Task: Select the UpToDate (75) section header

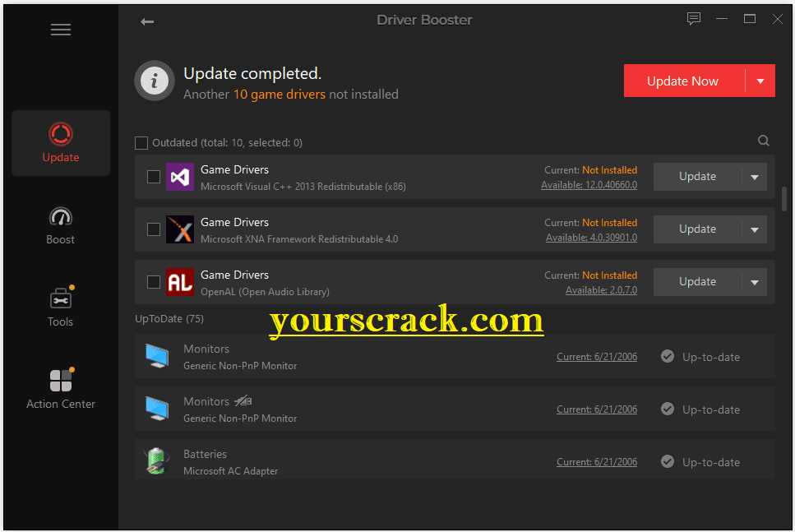Action: tap(169, 319)
